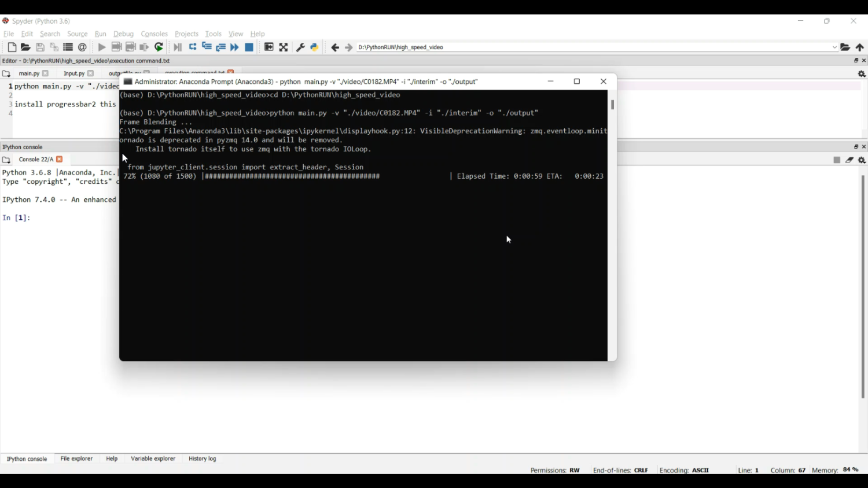The image size is (868, 488).
Task: Switch to the Variable explorer pane tab
Action: [x=153, y=459]
